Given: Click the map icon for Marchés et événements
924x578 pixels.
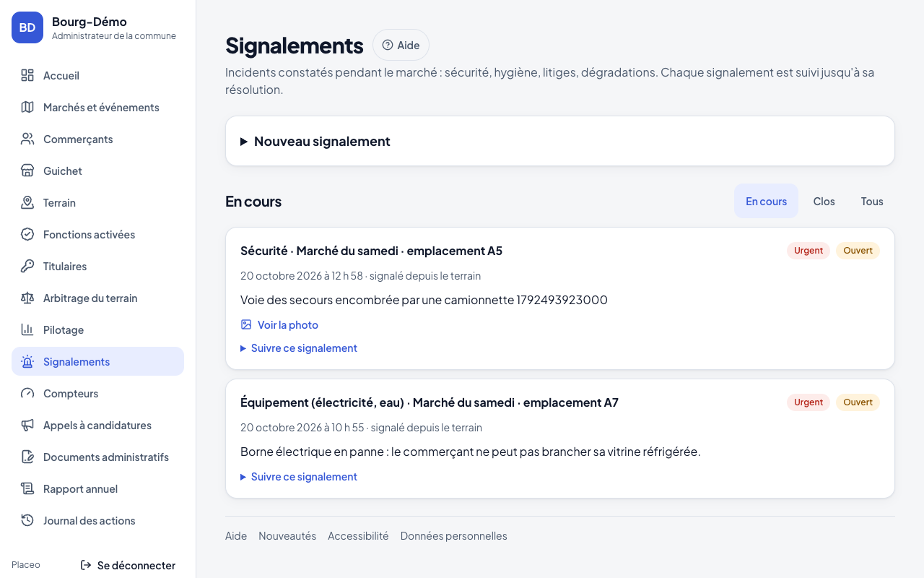Looking at the screenshot, I should click(x=27, y=107).
